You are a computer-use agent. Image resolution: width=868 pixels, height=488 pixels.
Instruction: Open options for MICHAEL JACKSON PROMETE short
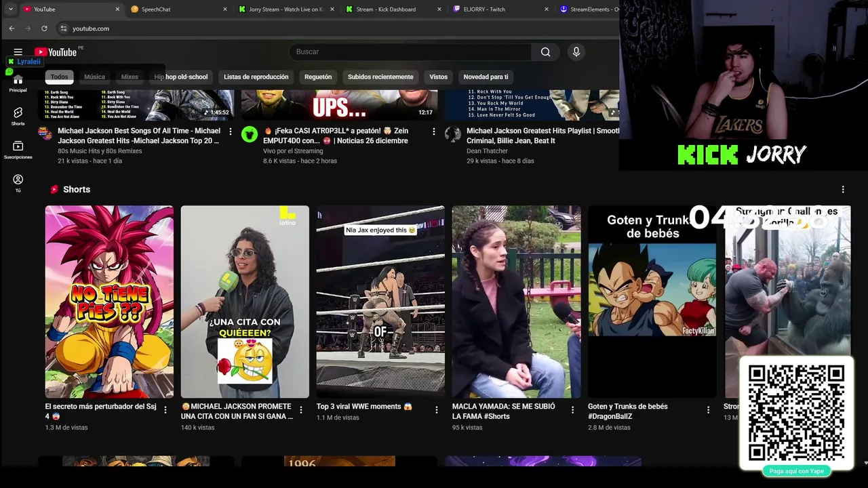[x=301, y=410]
